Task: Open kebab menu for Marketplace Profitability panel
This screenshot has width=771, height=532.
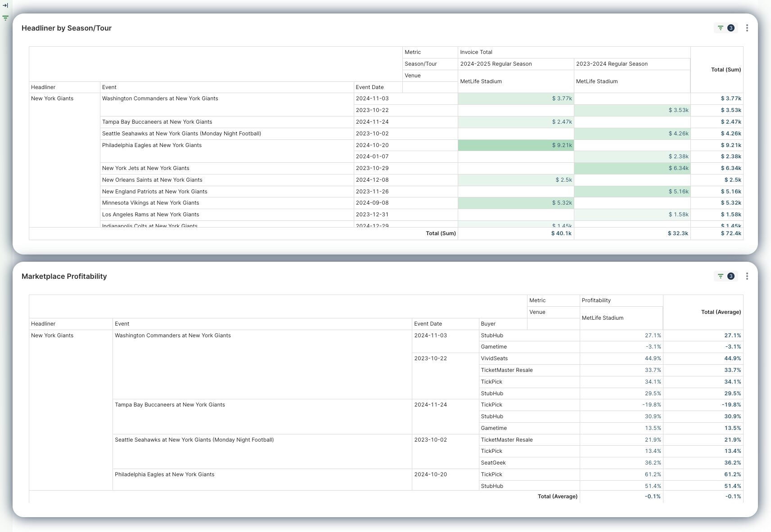Action: click(747, 276)
